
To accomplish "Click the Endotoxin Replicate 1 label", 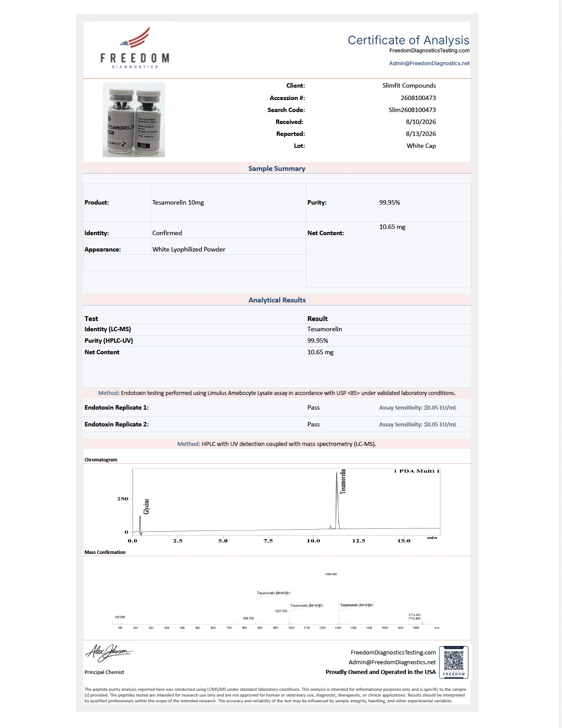I will point(116,407).
